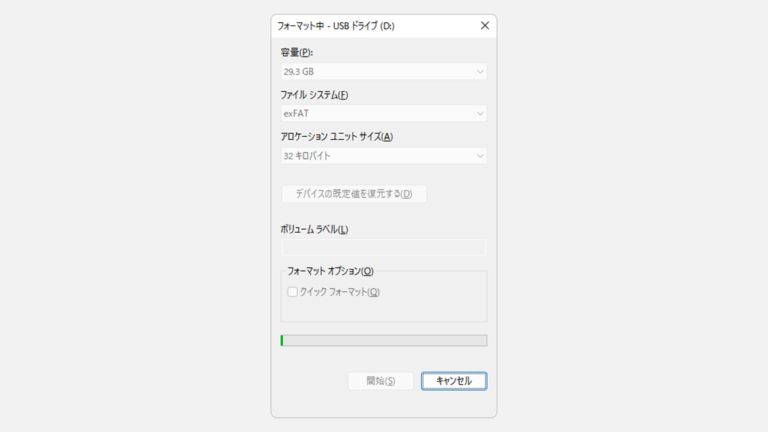Click the arrow on the 容量 dropdown
768x432 pixels.
click(x=480, y=72)
